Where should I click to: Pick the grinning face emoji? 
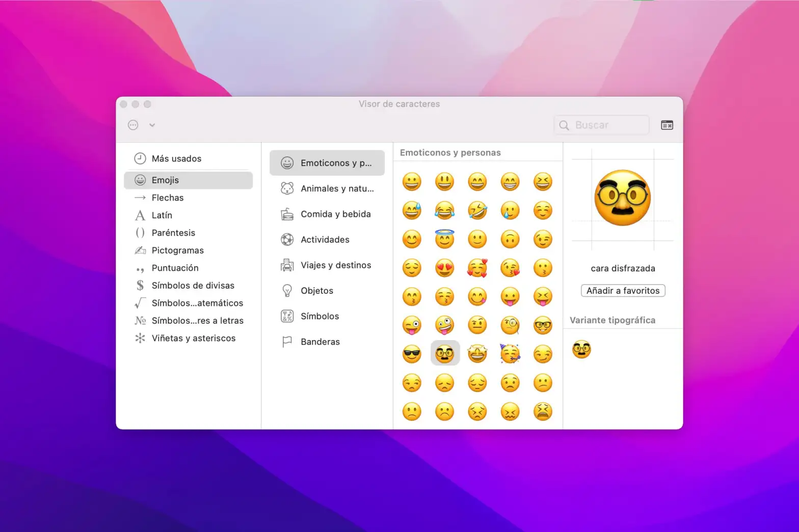412,182
